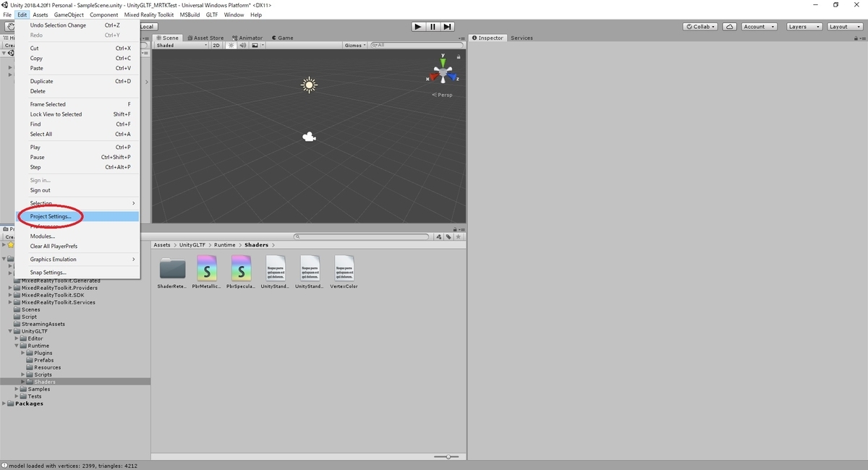Open the Shaded draw mode dropdown
Image resolution: width=868 pixels, height=470 pixels.
coord(181,45)
